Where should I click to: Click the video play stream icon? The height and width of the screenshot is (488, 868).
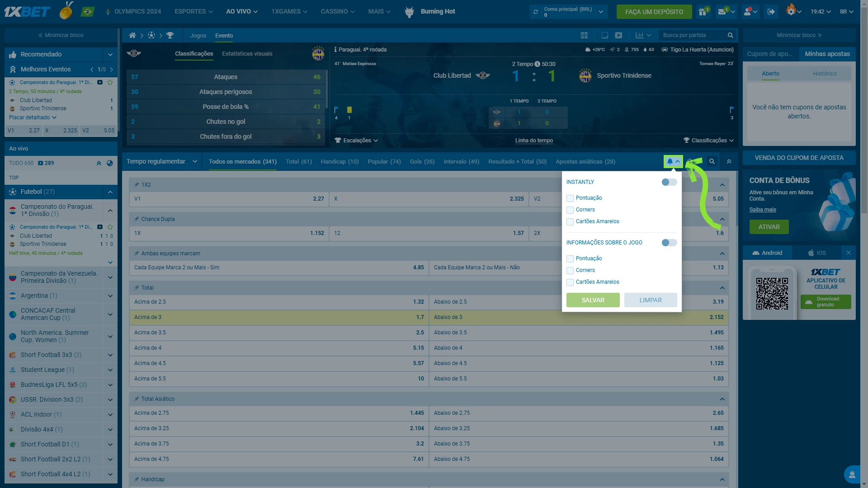coord(618,35)
